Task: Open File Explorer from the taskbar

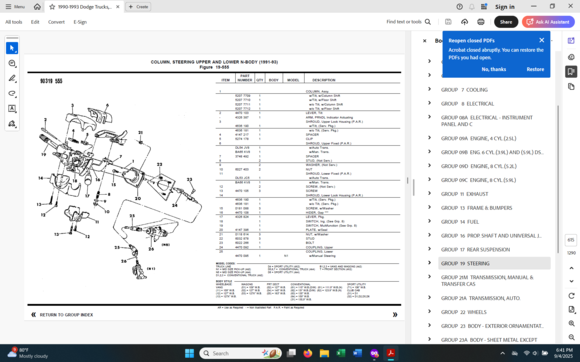Action: point(324,353)
